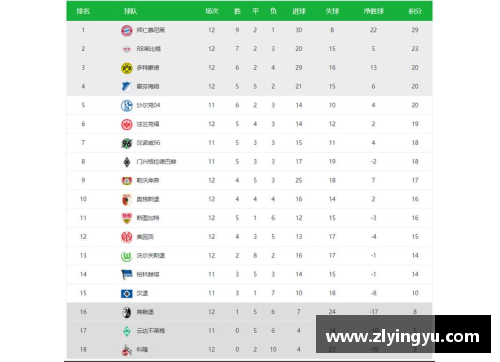500x362 pixels.
Task: Open the Schalke 04 blue logo
Action: tap(127, 106)
